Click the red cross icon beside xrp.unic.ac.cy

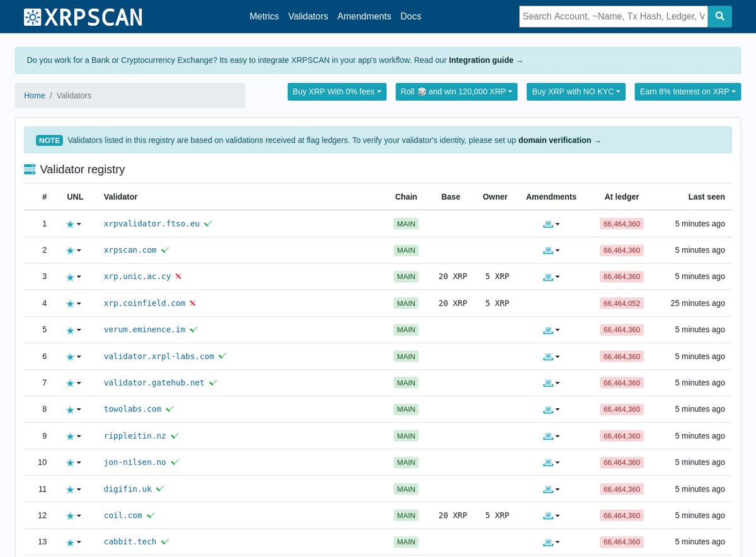pyautogui.click(x=178, y=276)
